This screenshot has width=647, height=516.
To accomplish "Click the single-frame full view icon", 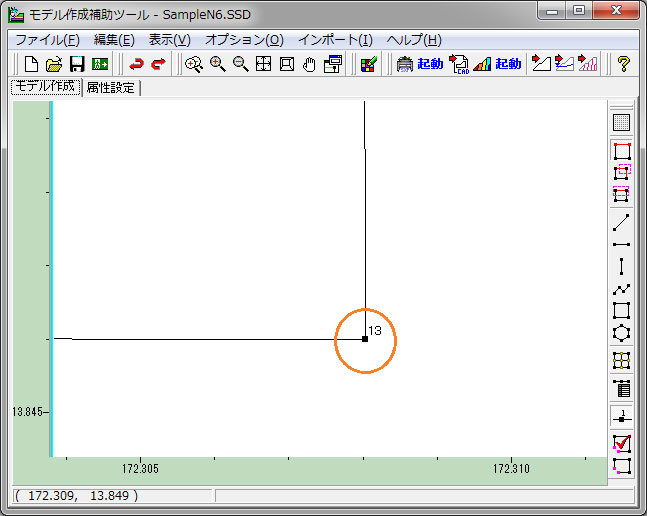I will tap(287, 64).
